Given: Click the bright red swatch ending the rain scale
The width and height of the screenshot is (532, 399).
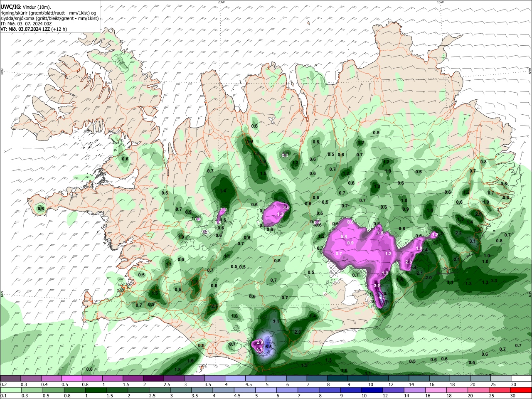Looking at the screenshot, I should [x=521, y=390].
